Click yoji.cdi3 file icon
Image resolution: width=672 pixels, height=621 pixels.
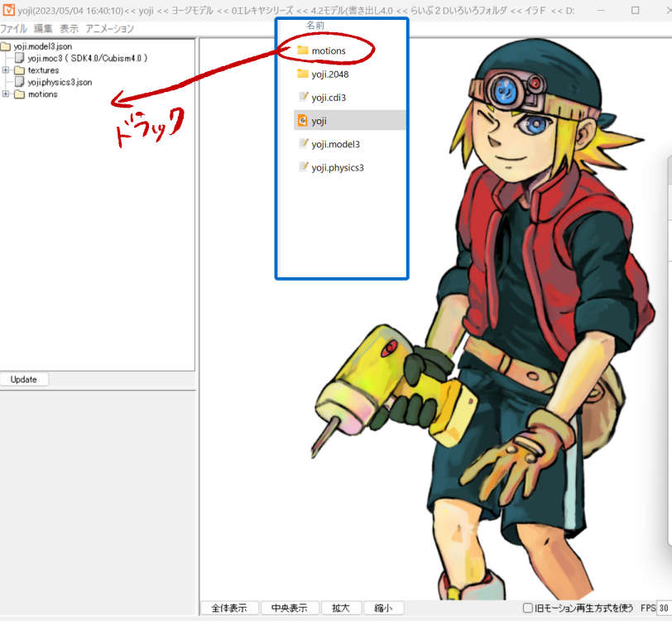(303, 97)
